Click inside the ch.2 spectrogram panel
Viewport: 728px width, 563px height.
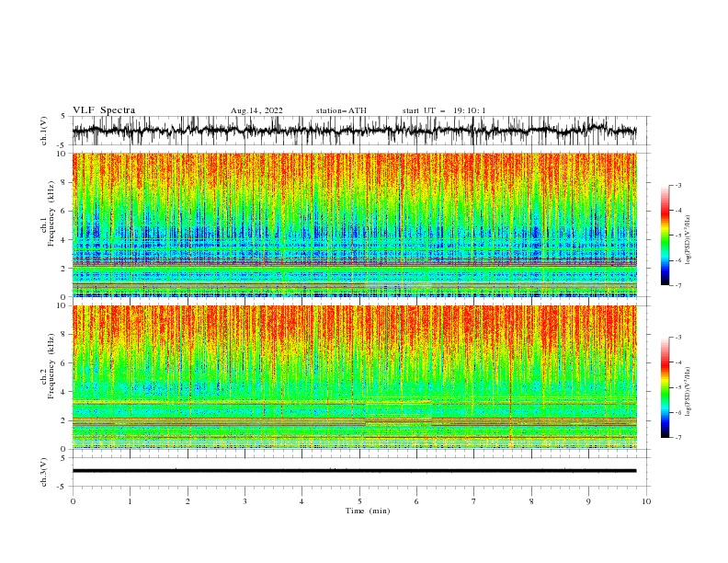pyautogui.click(x=354, y=377)
